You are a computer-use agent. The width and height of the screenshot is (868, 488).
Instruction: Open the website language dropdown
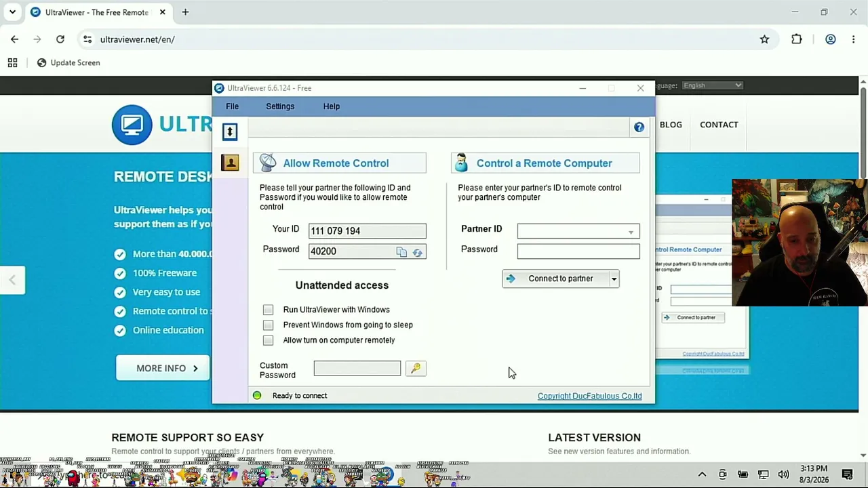click(x=712, y=85)
